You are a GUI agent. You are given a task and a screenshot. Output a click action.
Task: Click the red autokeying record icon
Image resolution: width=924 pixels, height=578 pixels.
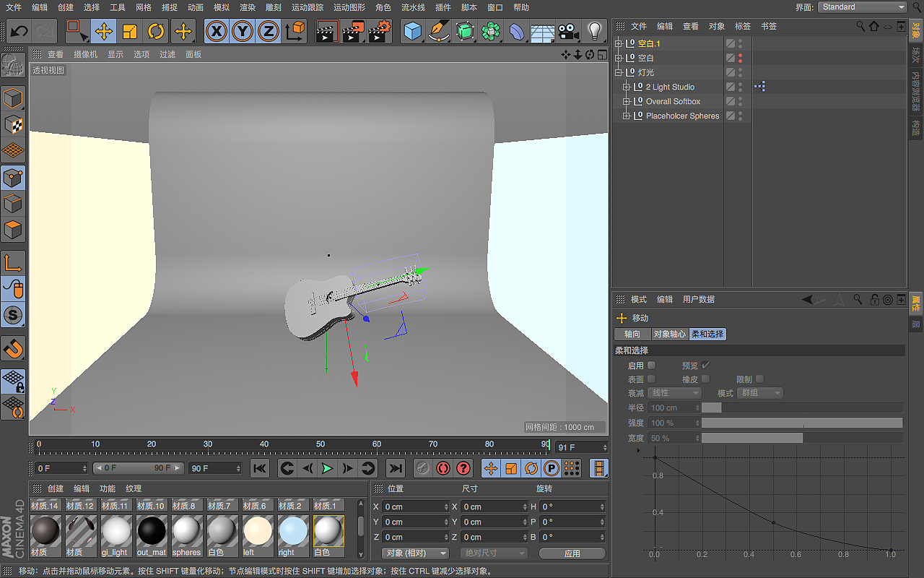tap(443, 468)
